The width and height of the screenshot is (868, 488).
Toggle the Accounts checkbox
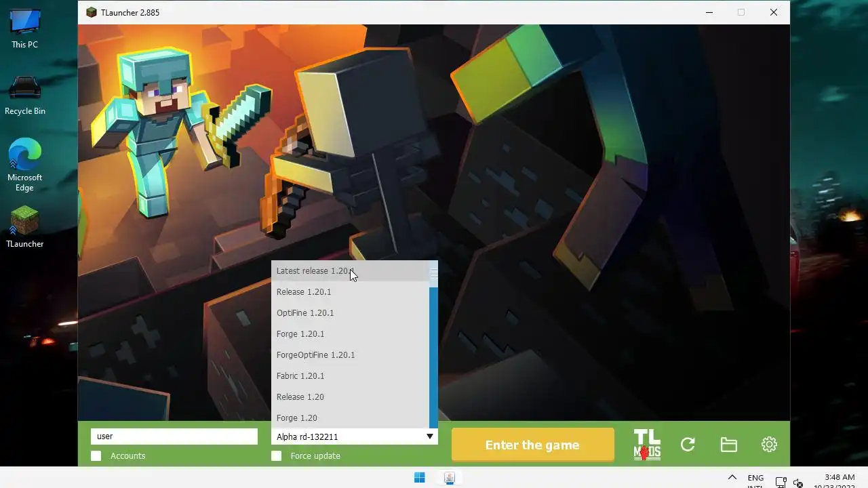coord(96,456)
